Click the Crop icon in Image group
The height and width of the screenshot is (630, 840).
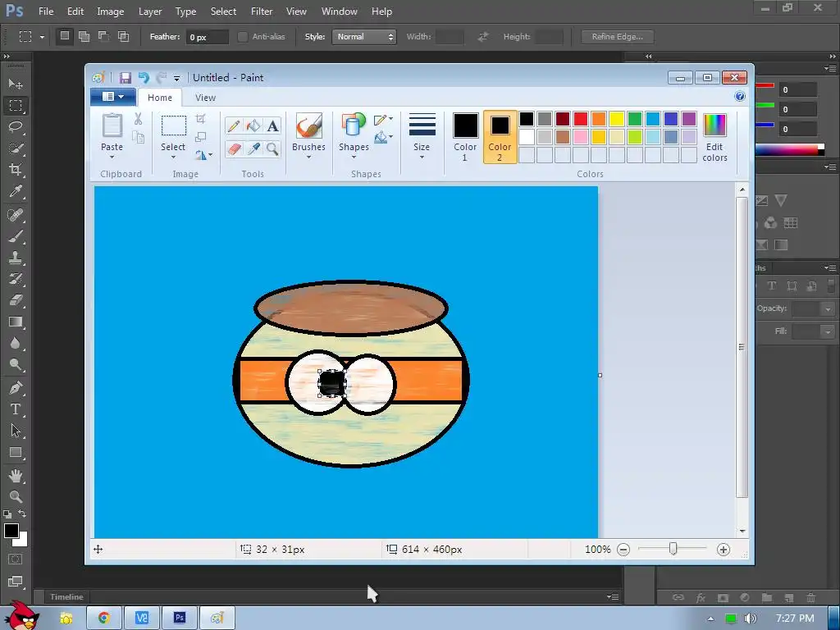(x=200, y=119)
